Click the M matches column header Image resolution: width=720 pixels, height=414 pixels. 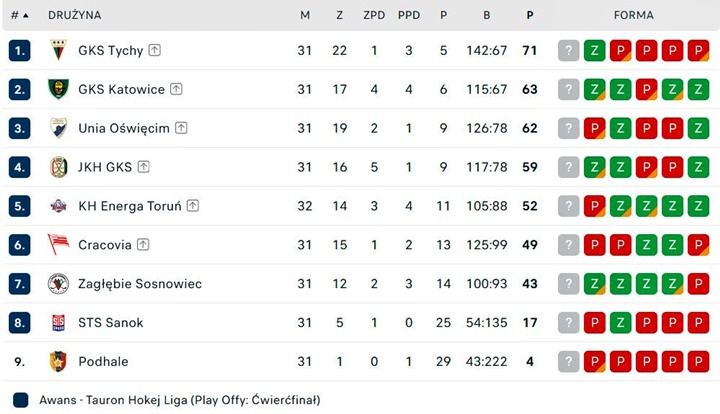click(305, 15)
